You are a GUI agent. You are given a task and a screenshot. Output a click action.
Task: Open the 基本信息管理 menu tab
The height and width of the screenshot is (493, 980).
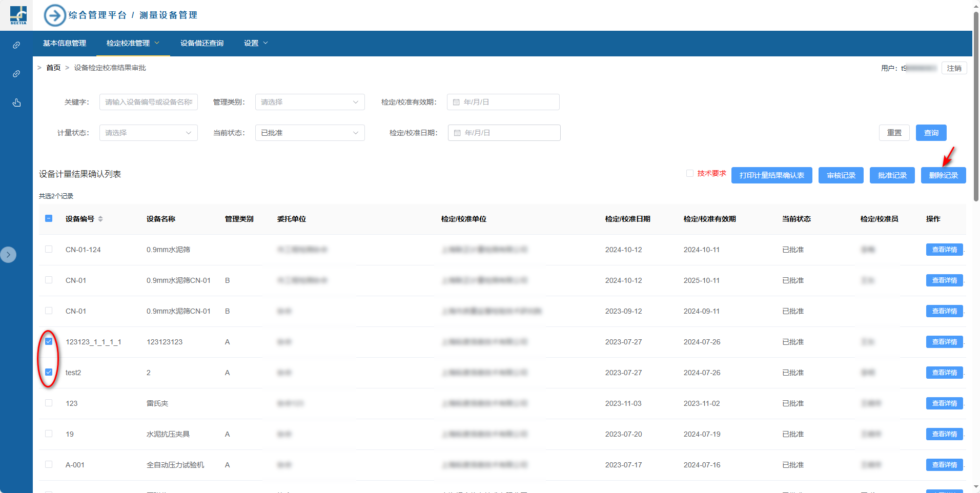65,43
